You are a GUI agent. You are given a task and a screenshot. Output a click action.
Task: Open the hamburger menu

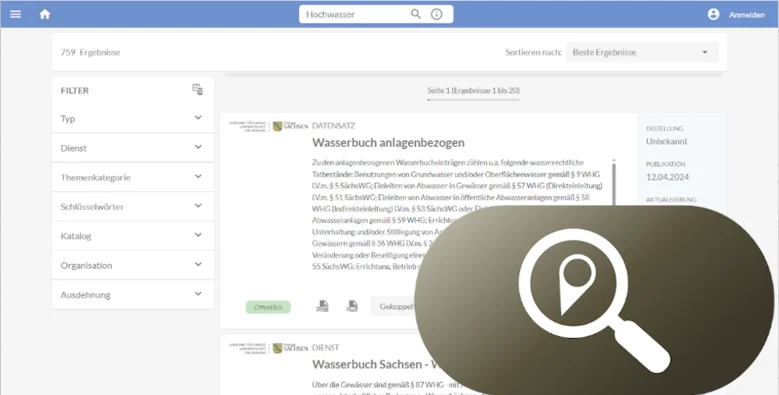click(x=15, y=14)
